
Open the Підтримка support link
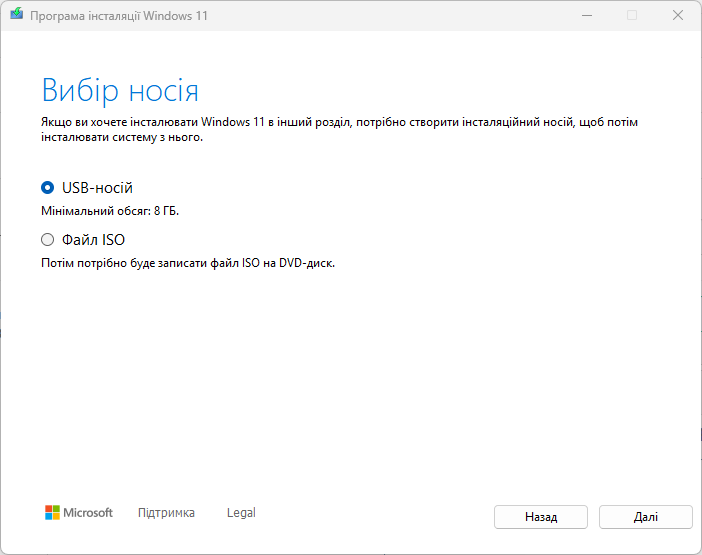[x=166, y=513]
